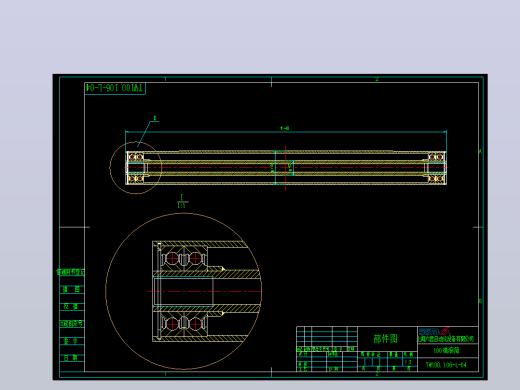
Task: Click the small detail callout circle on roller
Action: [136, 168]
